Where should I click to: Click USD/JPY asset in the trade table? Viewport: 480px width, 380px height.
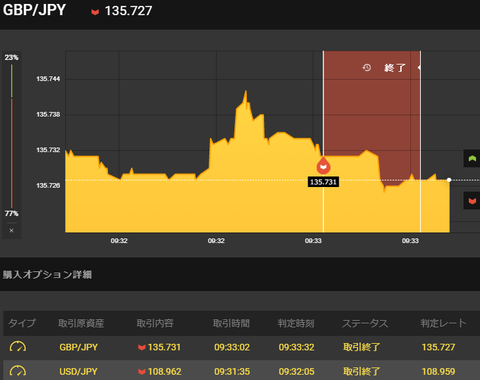79,371
